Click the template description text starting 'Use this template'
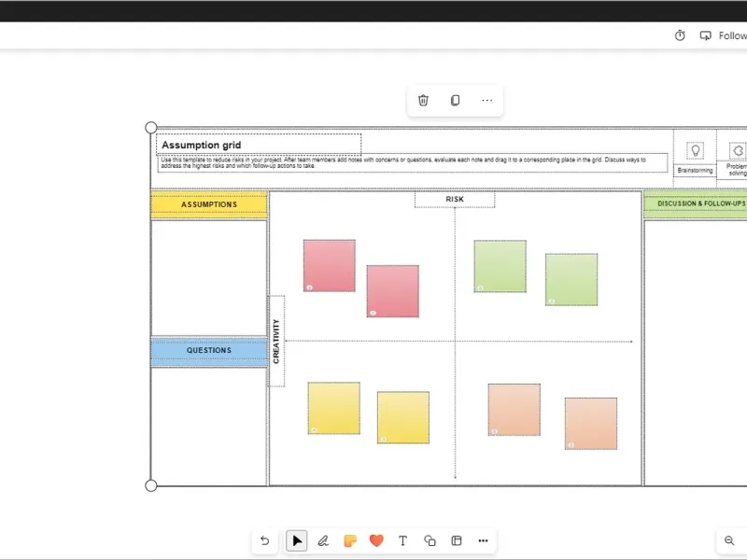The image size is (747, 560). tap(403, 162)
